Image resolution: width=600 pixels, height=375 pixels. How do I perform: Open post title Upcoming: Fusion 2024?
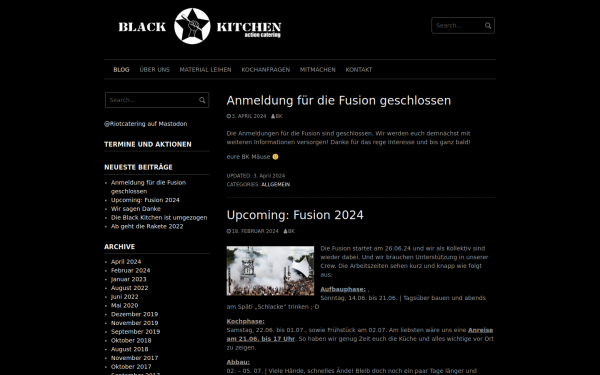pyautogui.click(x=295, y=215)
